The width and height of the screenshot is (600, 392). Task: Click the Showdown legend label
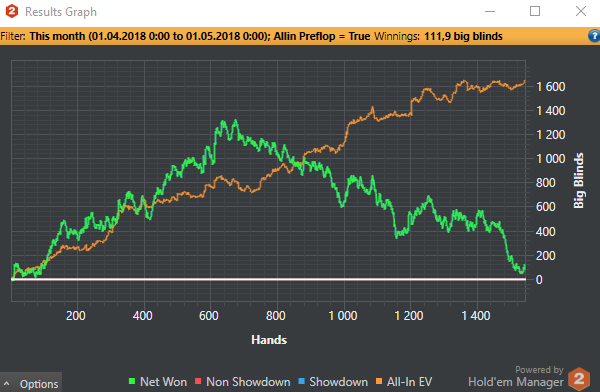tap(339, 382)
